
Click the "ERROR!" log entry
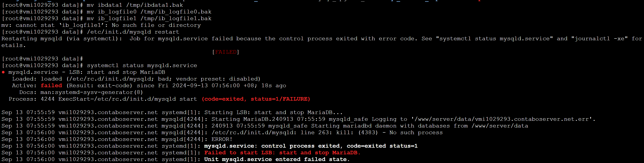tap(222, 139)
